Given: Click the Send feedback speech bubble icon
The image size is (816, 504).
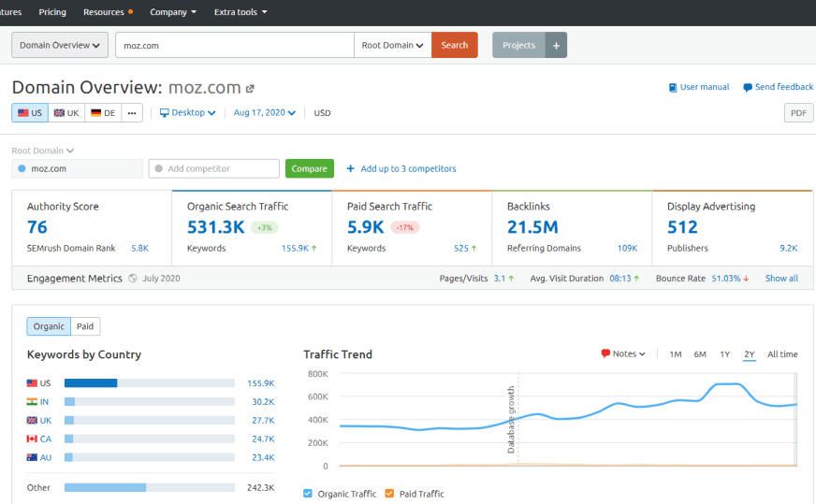Looking at the screenshot, I should click(748, 87).
